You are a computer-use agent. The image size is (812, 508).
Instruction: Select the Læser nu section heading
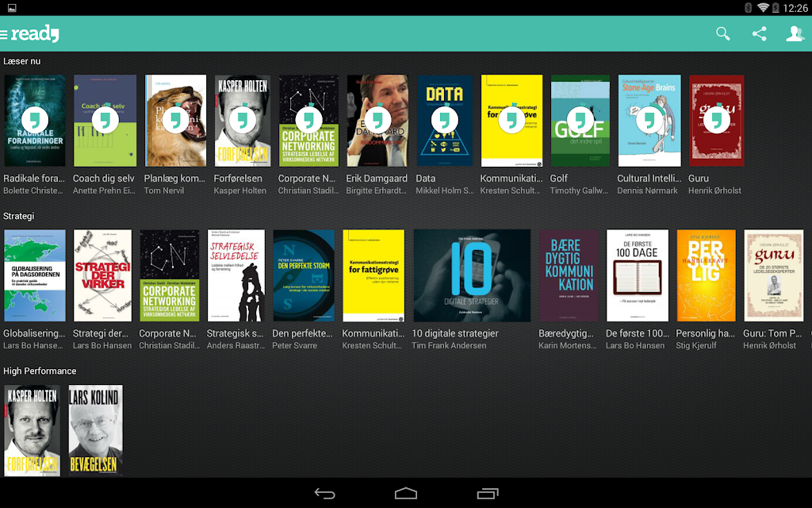[21, 61]
